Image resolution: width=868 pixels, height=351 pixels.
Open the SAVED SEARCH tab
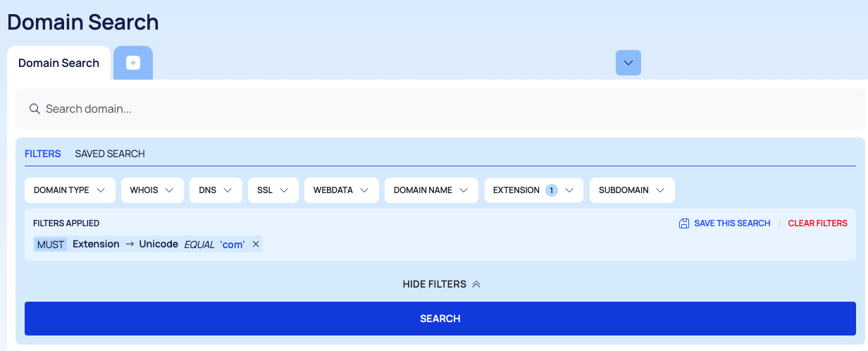pyautogui.click(x=110, y=154)
